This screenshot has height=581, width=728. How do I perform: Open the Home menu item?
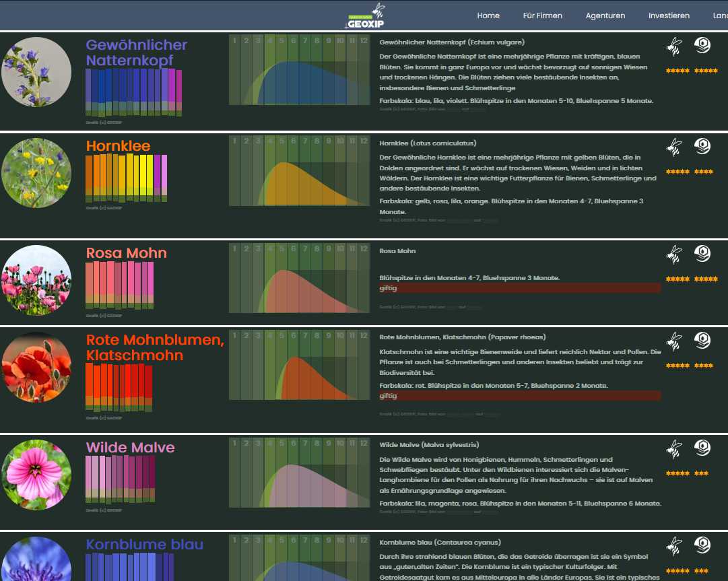tap(488, 15)
